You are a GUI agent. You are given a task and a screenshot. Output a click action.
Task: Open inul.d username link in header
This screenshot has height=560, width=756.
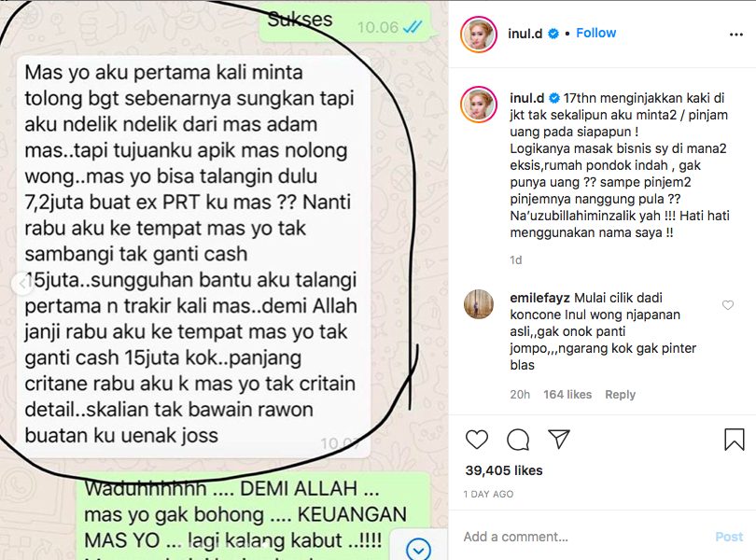(x=525, y=34)
